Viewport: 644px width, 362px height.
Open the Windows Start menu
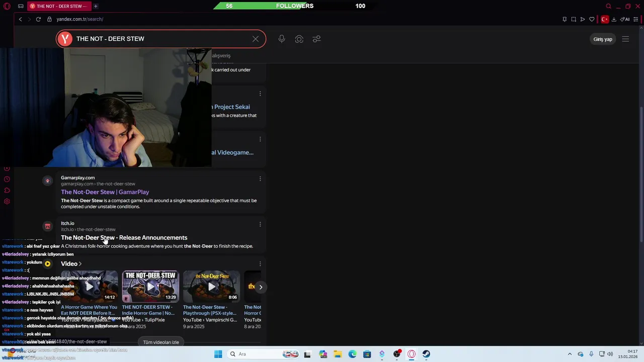pyautogui.click(x=218, y=354)
